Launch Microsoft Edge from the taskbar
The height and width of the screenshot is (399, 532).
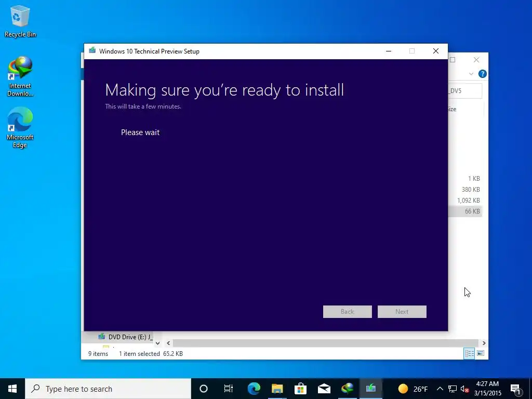pyautogui.click(x=254, y=389)
